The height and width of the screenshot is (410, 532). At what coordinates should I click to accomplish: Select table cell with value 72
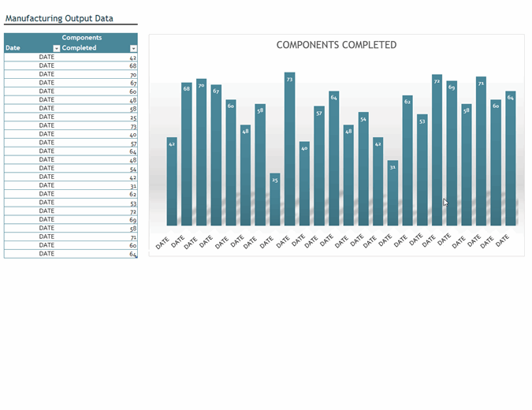pos(99,211)
